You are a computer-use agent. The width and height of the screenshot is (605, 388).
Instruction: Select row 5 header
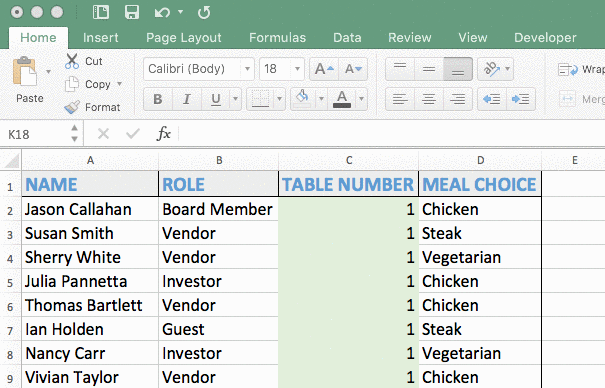point(10,282)
